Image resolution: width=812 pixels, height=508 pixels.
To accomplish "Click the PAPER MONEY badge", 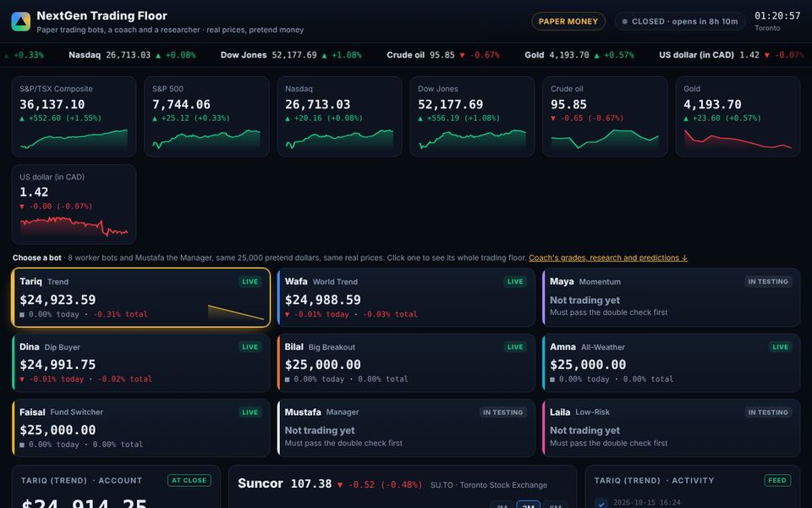I will [568, 21].
